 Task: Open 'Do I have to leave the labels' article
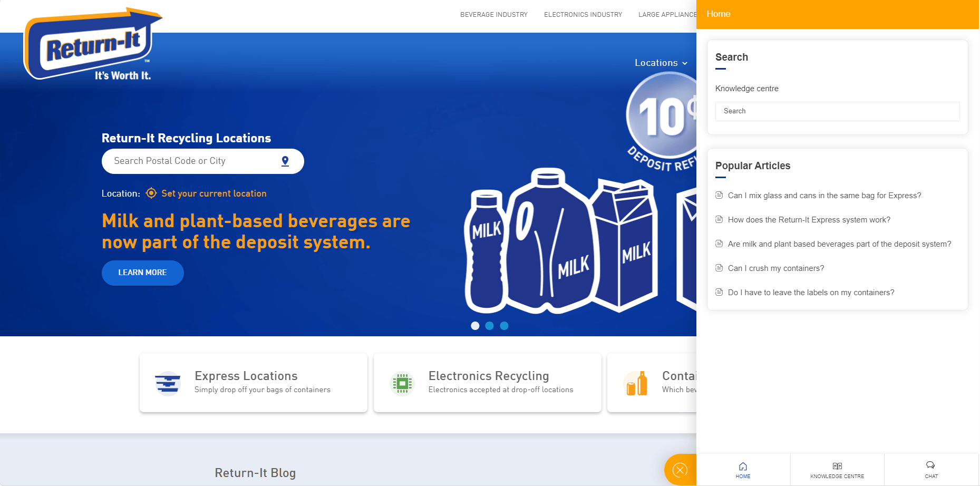811,293
